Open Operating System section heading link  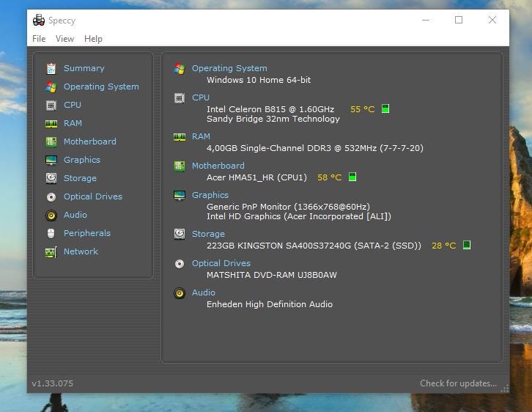229,68
